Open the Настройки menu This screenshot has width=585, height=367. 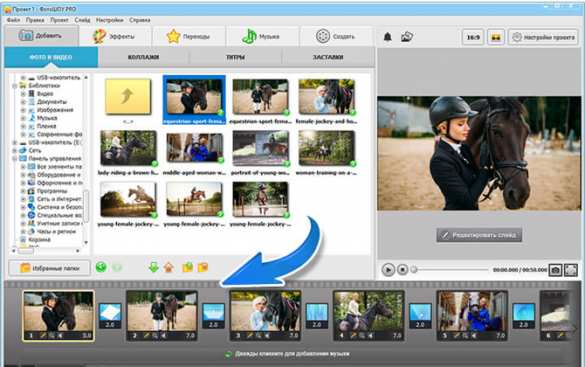(110, 20)
